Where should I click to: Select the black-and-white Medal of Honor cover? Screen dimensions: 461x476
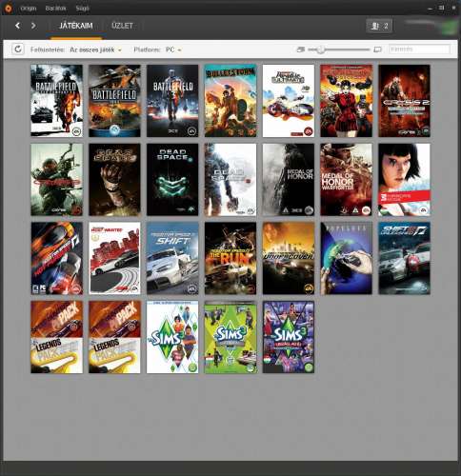289,180
